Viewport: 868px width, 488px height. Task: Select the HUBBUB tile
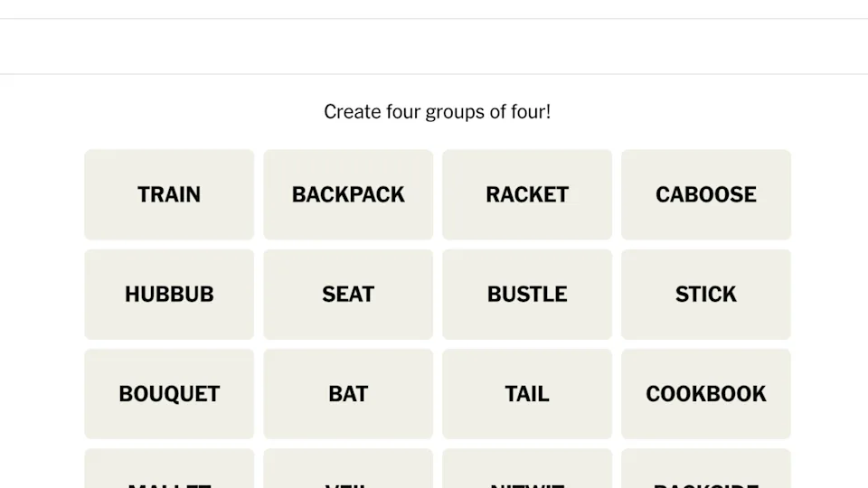169,294
